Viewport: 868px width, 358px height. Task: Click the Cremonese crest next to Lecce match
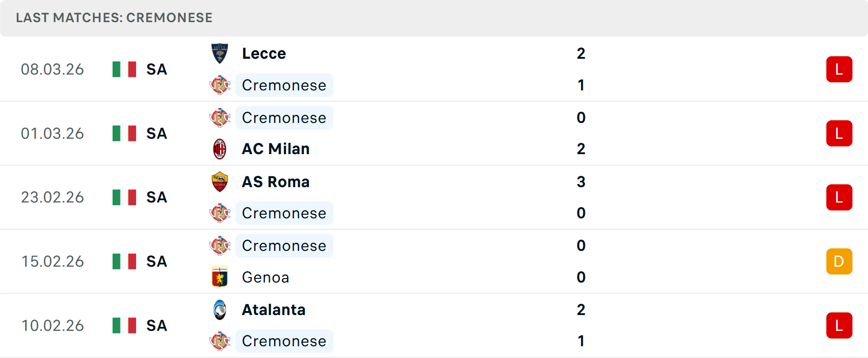pyautogui.click(x=220, y=85)
